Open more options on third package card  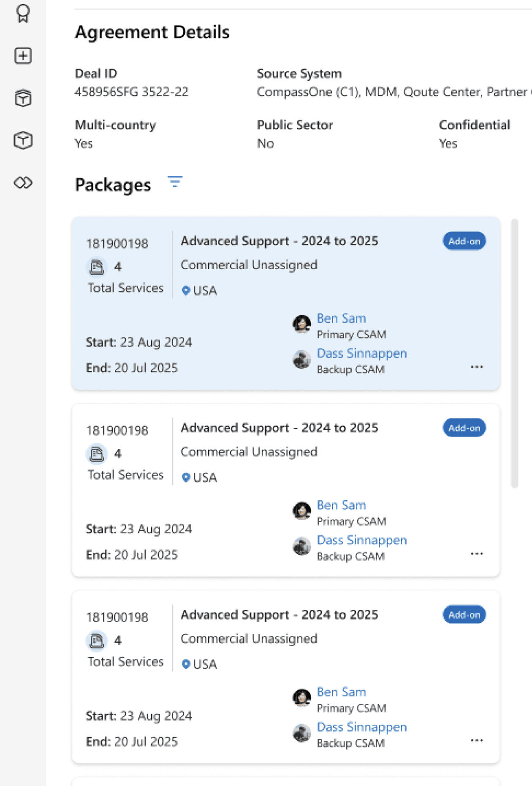point(477,740)
